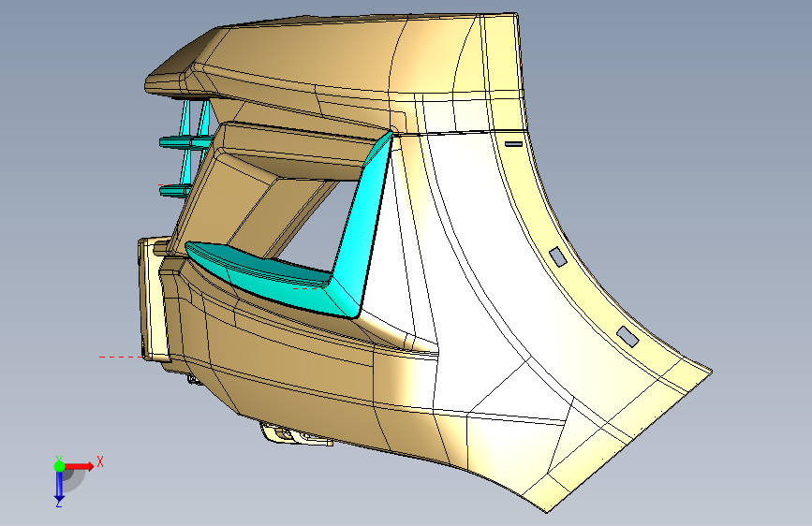Click the red X axis arrow of triad

[x=80, y=466]
